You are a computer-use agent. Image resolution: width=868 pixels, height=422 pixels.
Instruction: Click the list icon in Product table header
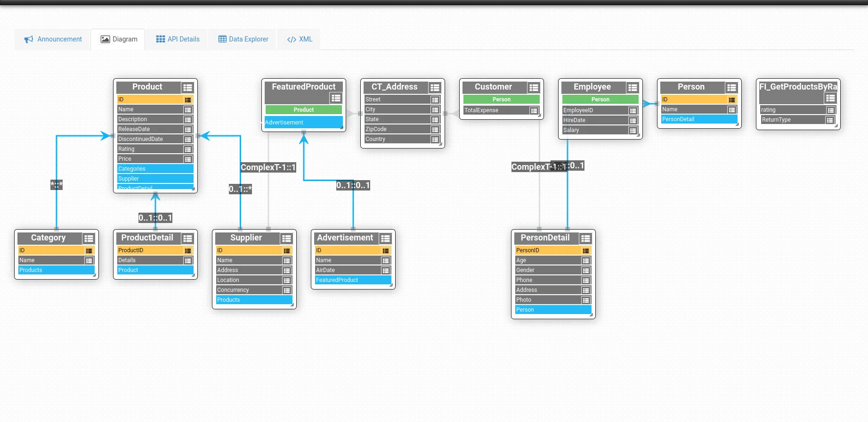click(187, 88)
